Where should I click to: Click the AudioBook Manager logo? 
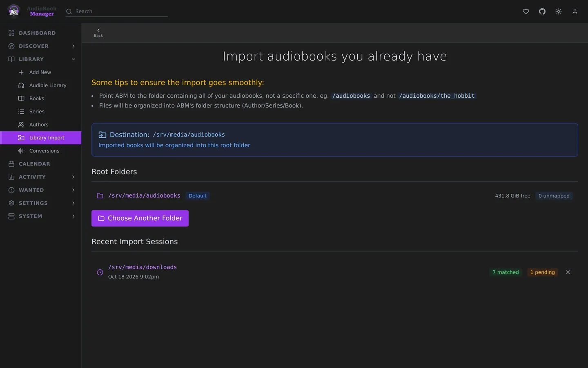pyautogui.click(x=32, y=11)
